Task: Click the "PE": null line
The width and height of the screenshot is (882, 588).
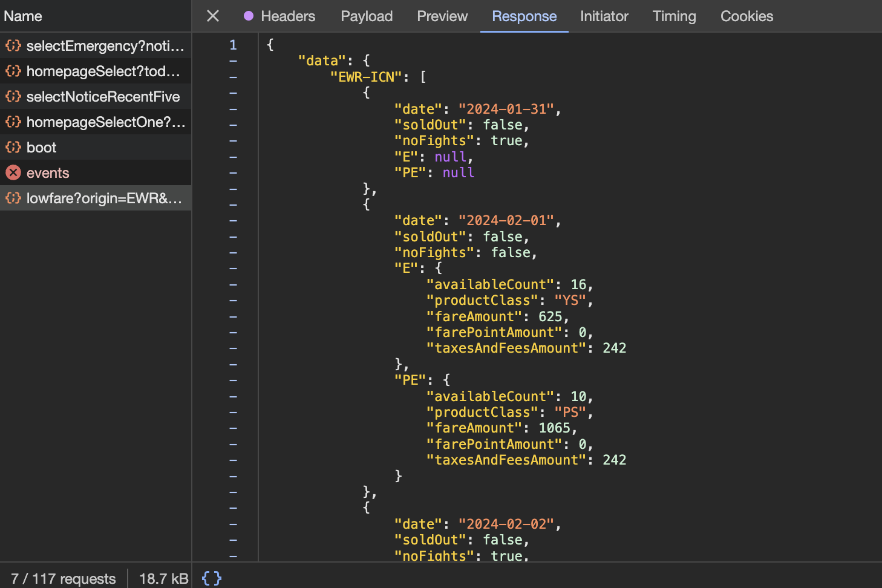Action: tap(434, 172)
